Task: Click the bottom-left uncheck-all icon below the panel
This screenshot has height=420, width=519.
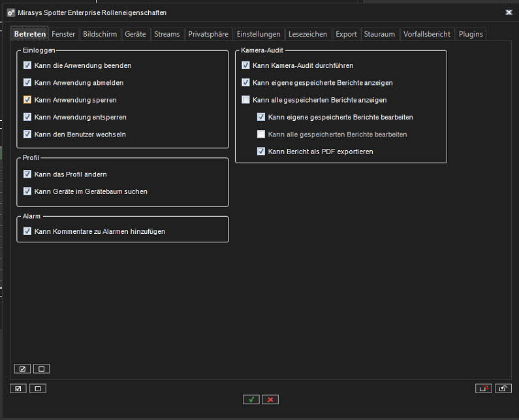Action: click(38, 389)
